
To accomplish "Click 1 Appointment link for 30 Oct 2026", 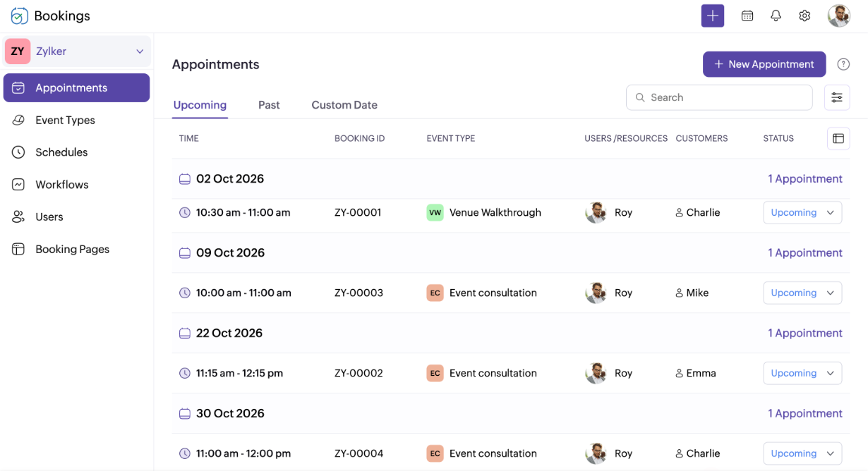I will point(805,414).
